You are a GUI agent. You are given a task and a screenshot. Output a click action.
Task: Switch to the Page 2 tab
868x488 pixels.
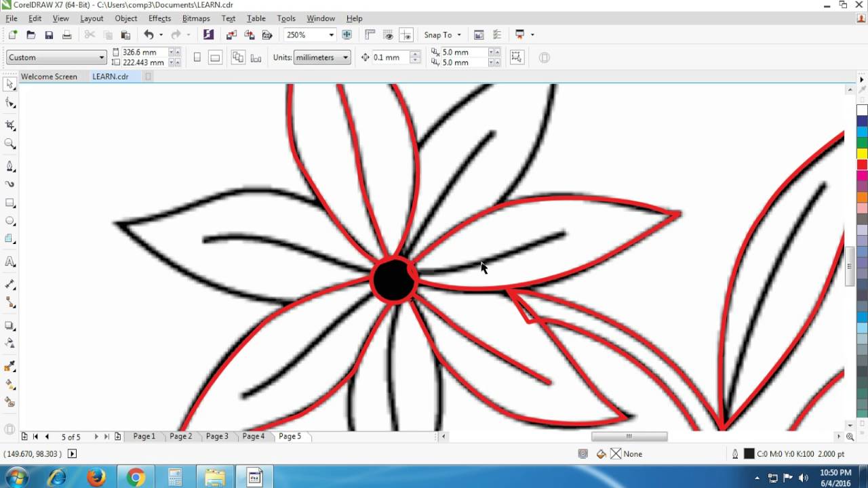point(180,436)
